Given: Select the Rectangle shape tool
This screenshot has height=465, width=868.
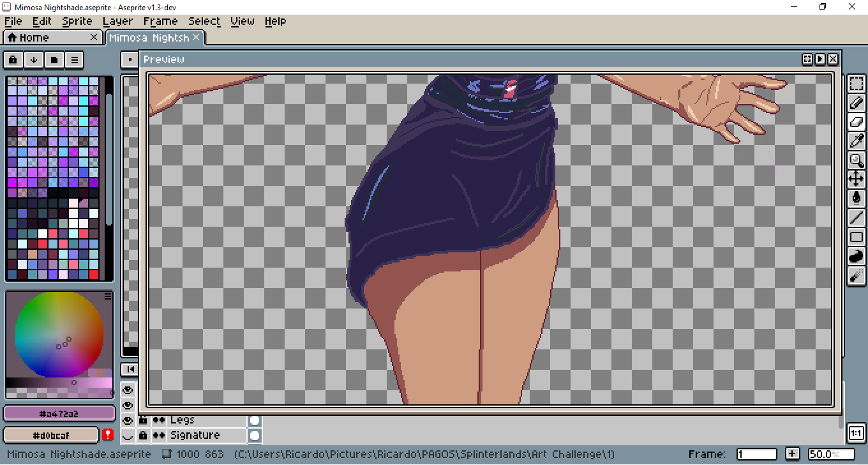Looking at the screenshot, I should [x=857, y=237].
